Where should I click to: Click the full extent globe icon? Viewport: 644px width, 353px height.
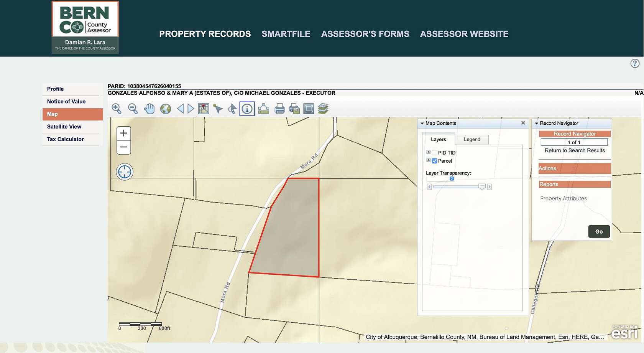coord(165,109)
